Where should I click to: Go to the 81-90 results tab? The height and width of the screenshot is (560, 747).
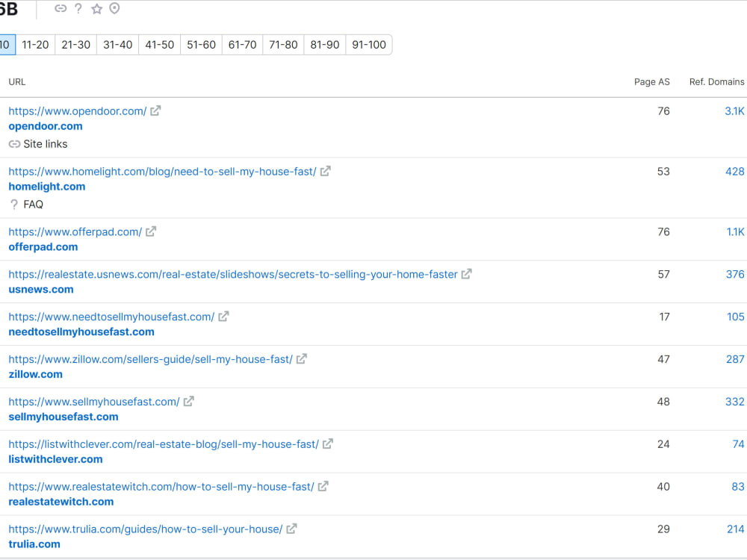(x=324, y=45)
